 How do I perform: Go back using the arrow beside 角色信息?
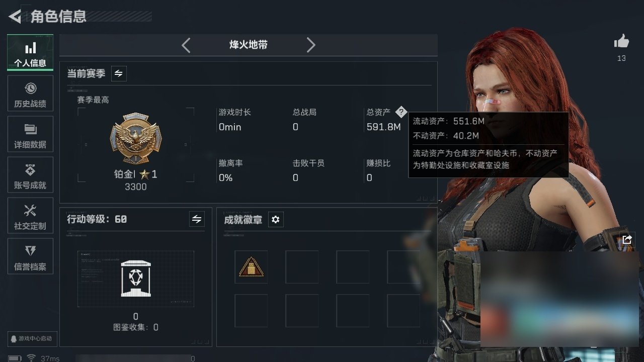(x=15, y=17)
